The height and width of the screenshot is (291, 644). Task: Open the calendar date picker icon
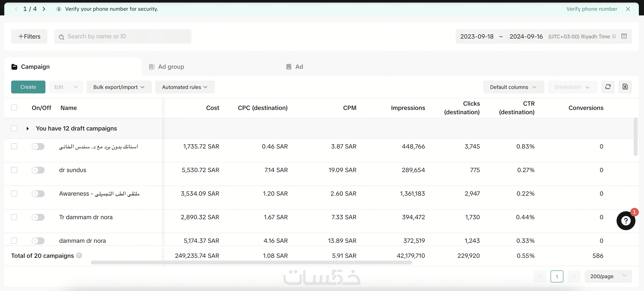[624, 36]
